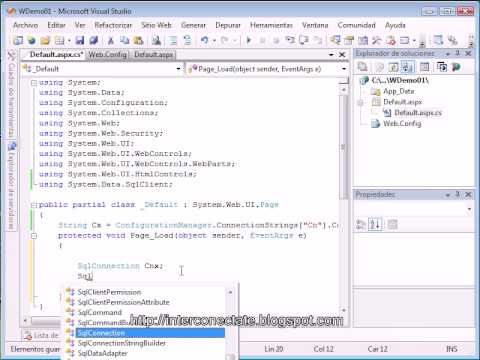Select SqlClientPermissionAttribute in IntelliSense list
This screenshot has width=480, height=360.
click(x=124, y=302)
